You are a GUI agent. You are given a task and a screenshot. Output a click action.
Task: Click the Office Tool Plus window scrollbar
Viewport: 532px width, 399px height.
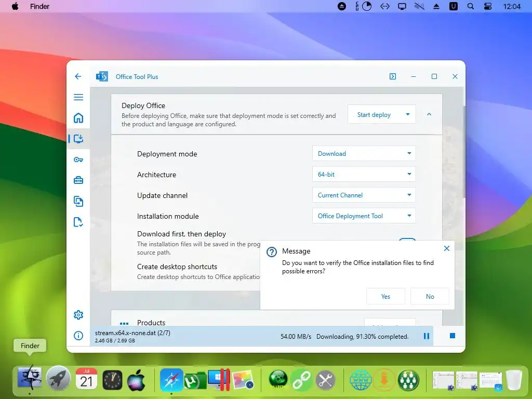click(x=464, y=152)
